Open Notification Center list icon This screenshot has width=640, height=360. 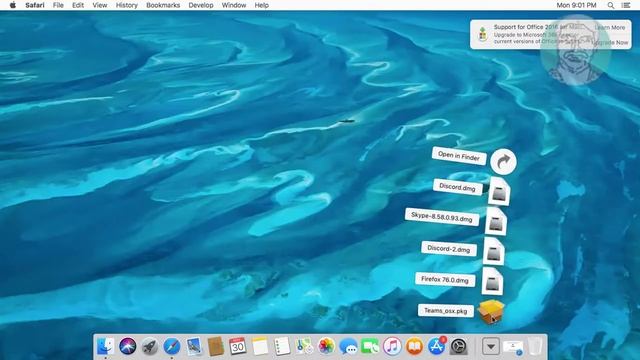pos(626,5)
